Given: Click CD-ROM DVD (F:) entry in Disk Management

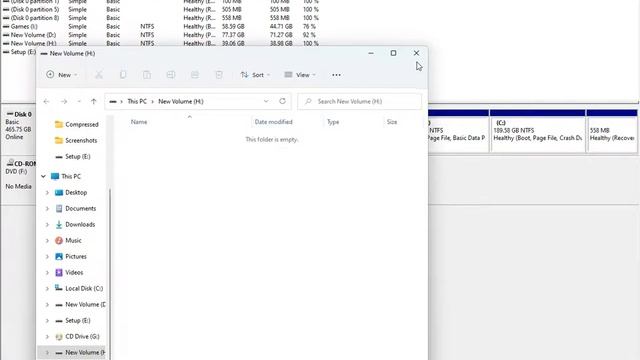Looking at the screenshot, I should tap(18, 175).
